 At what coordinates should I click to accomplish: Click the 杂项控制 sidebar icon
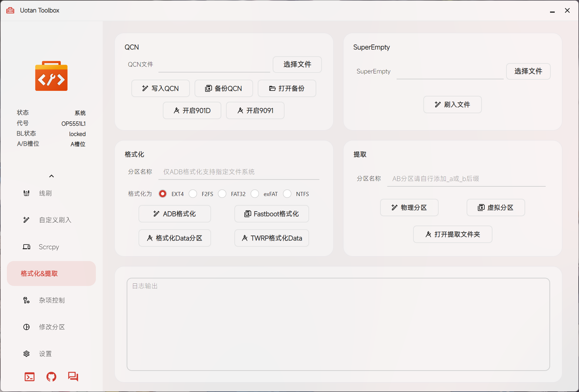[26, 300]
